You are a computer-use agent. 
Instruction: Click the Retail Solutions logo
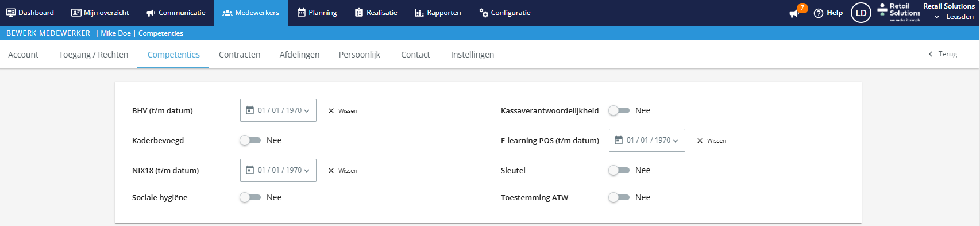[899, 12]
